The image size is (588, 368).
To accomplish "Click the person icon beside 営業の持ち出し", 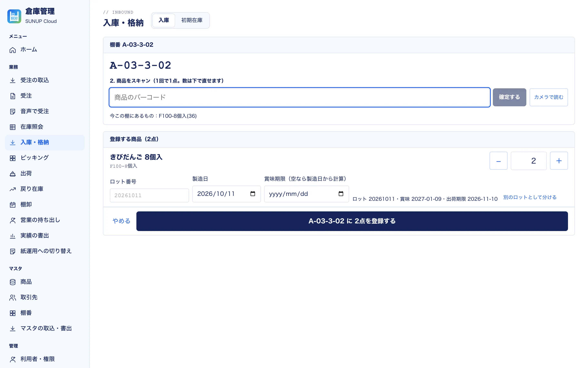I will [x=13, y=220].
